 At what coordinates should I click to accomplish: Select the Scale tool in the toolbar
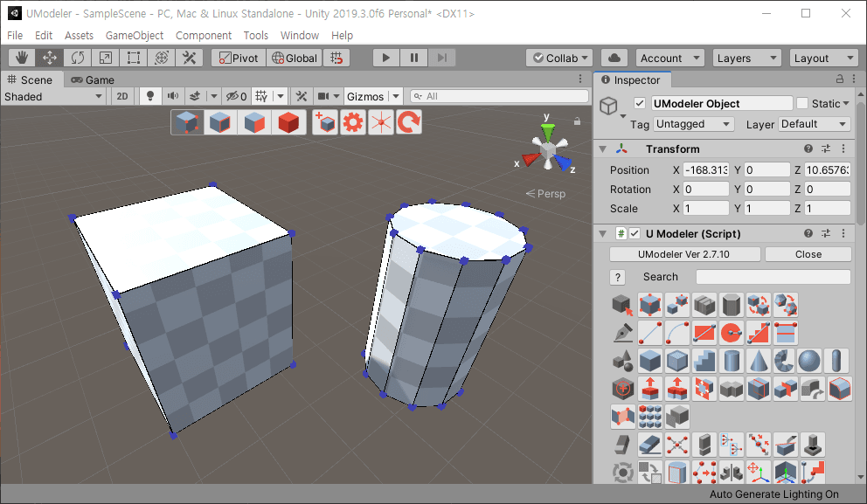106,58
